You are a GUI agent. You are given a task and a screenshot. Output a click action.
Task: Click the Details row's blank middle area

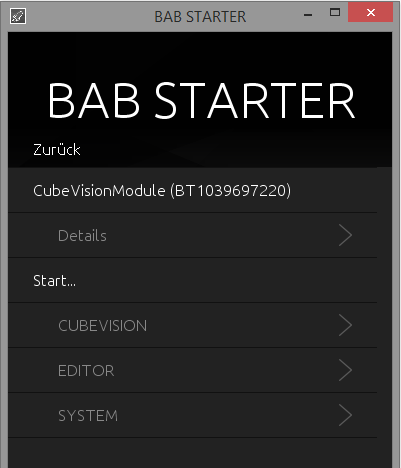click(220, 236)
